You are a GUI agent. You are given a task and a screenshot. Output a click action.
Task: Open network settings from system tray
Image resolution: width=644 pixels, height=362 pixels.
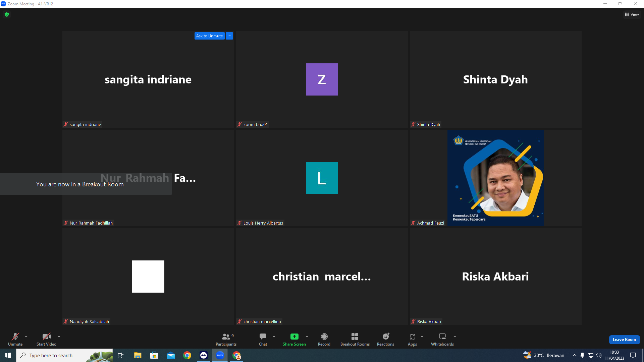click(591, 355)
